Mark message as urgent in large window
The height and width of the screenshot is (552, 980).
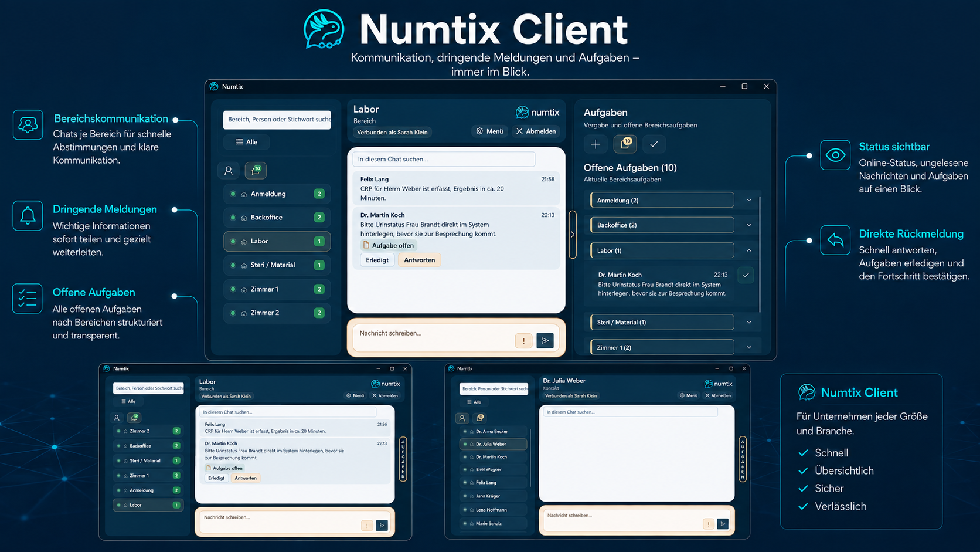click(523, 340)
